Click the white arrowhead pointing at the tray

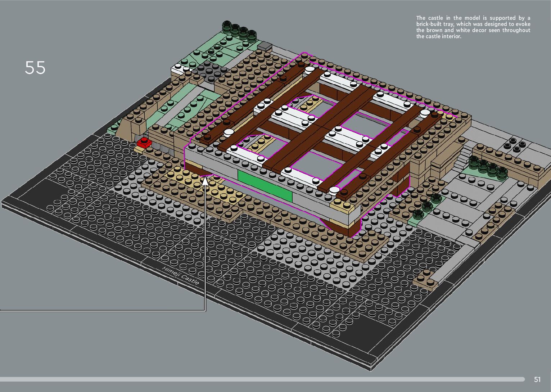click(x=205, y=181)
